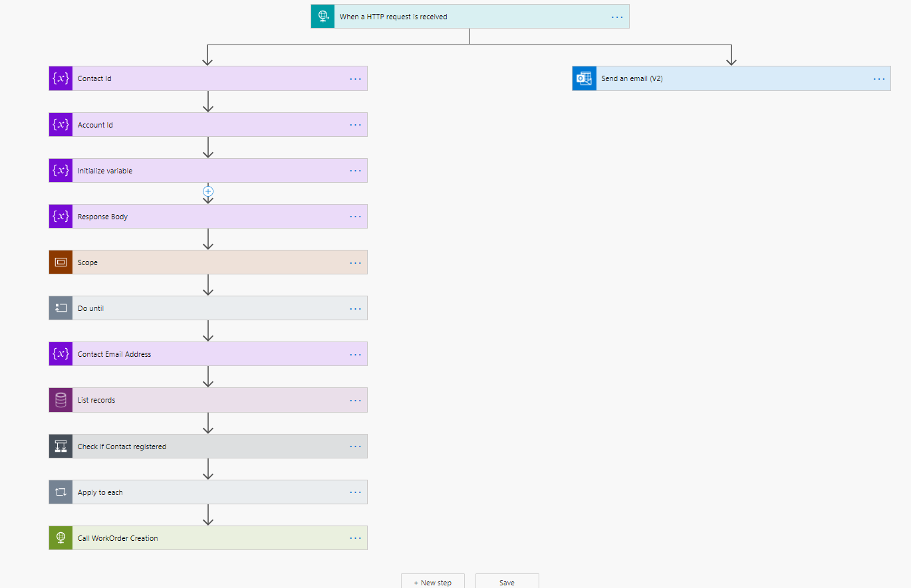Open the ellipsis menu on the HTTP request trigger
This screenshot has height=588, width=911.
click(x=618, y=17)
